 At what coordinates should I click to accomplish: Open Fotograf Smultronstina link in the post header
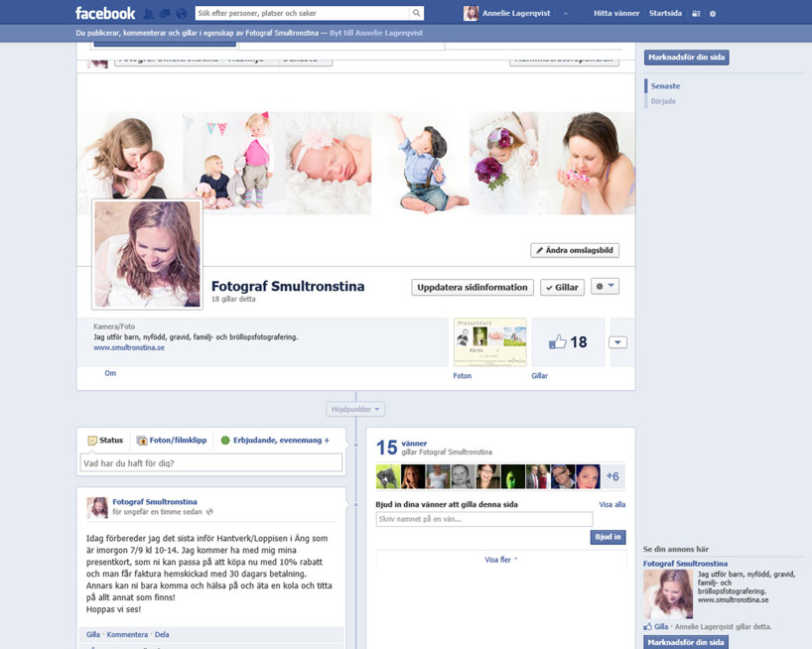tap(155, 501)
